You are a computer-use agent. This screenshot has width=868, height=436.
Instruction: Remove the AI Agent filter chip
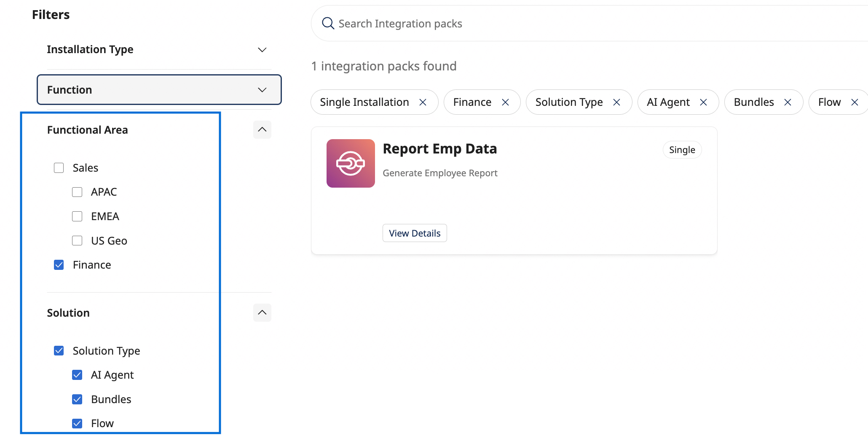coord(703,102)
